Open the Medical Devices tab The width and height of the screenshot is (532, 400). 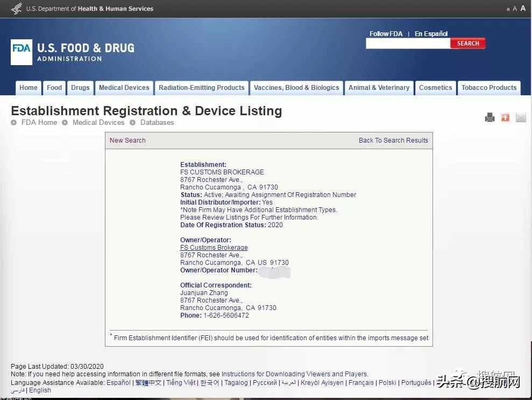pyautogui.click(x=124, y=88)
